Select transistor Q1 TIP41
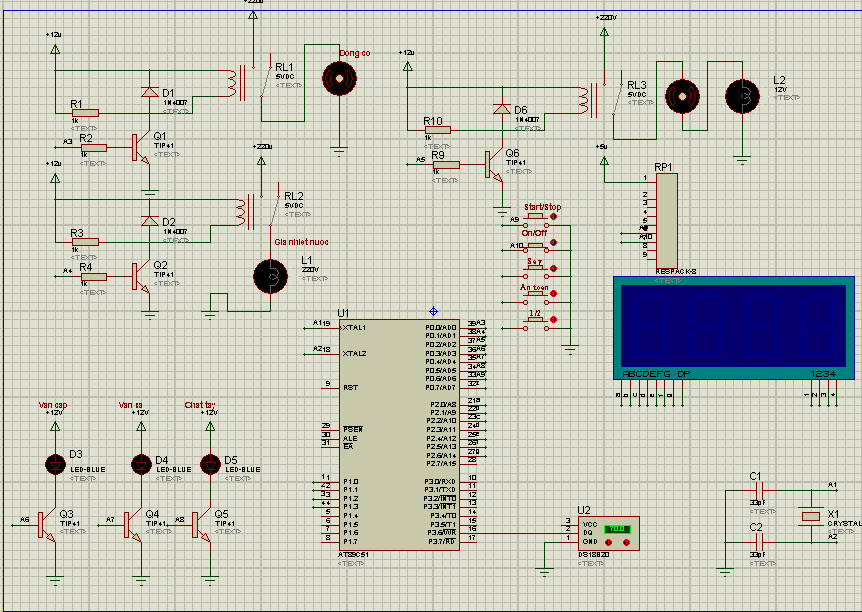Screen dimensions: 862x612 coord(138,147)
